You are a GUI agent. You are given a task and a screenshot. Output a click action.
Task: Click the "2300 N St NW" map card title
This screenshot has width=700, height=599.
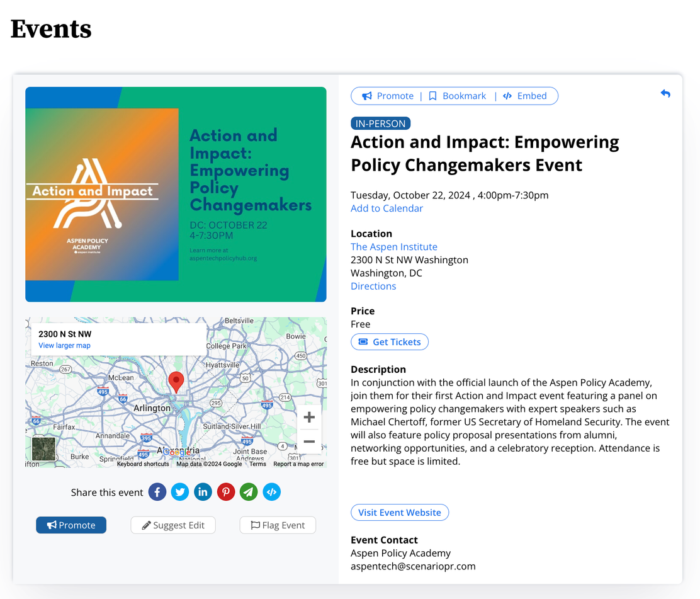tap(65, 334)
